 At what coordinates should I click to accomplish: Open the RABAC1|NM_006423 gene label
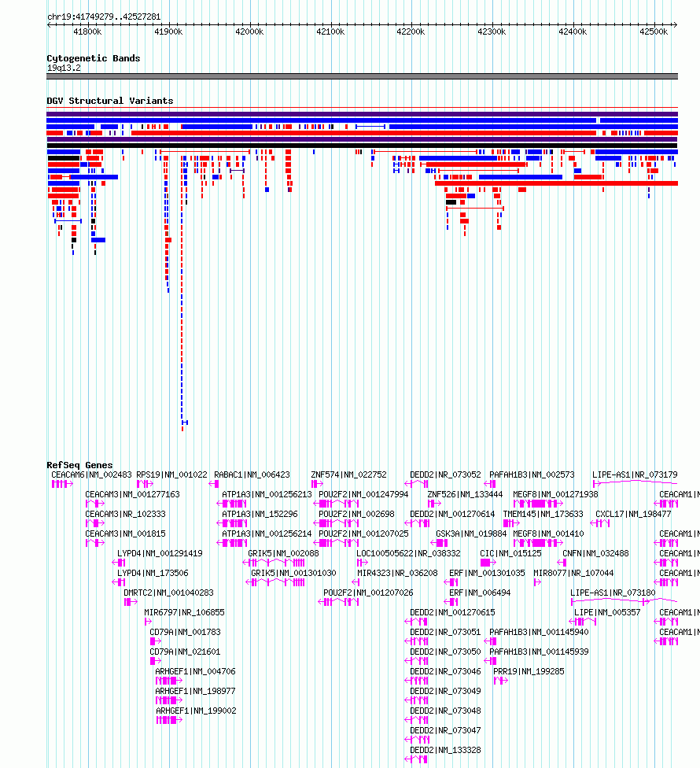pyautogui.click(x=252, y=474)
